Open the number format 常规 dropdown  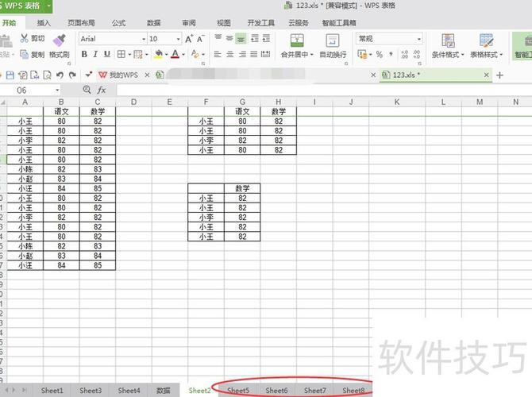pyautogui.click(x=419, y=39)
